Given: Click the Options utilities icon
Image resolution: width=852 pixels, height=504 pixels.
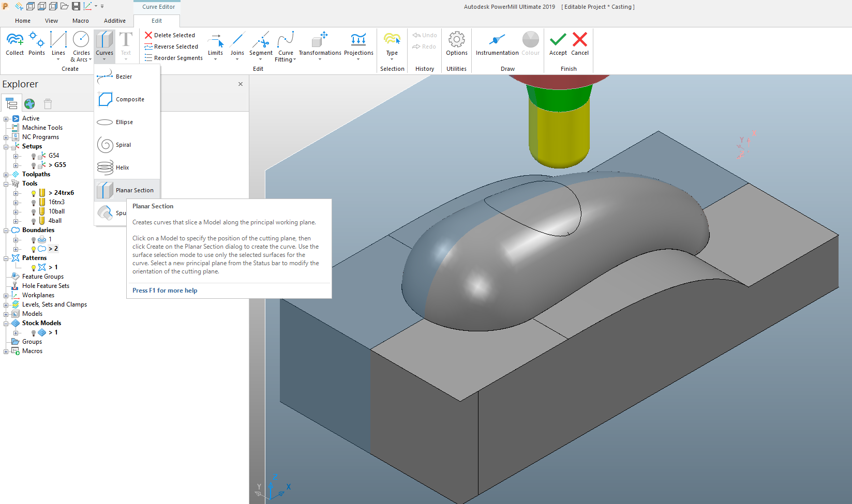Looking at the screenshot, I should [456, 45].
